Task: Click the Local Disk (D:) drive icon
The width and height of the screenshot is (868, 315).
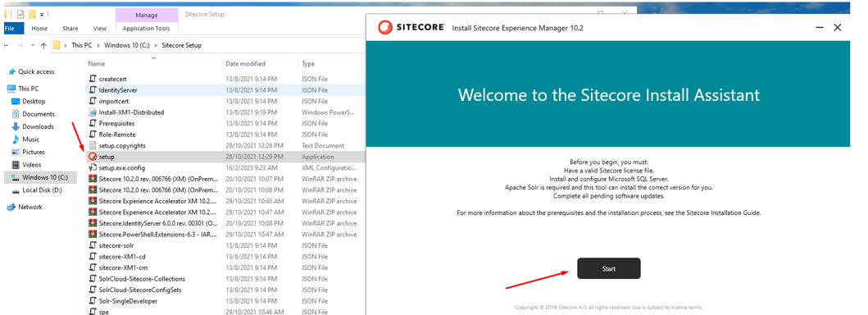Action: click(x=16, y=190)
